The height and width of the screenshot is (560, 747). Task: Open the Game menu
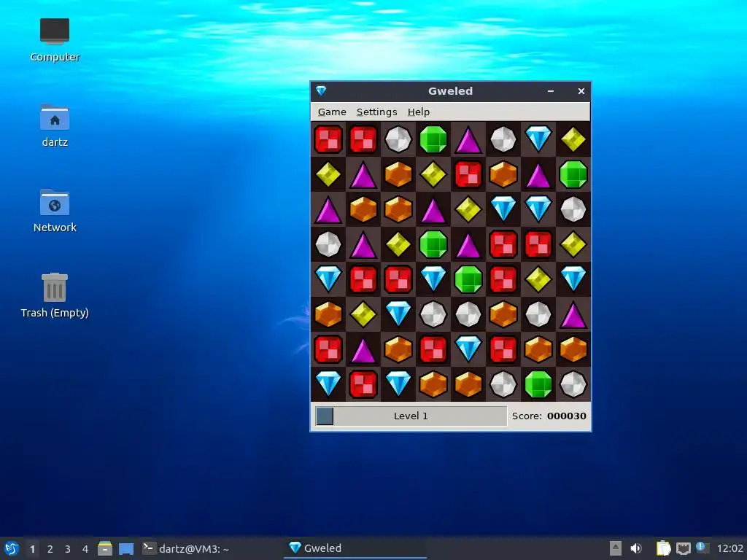[x=332, y=112]
